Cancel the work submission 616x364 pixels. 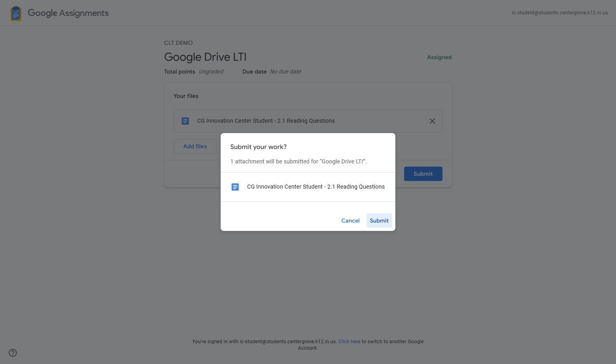coord(350,221)
